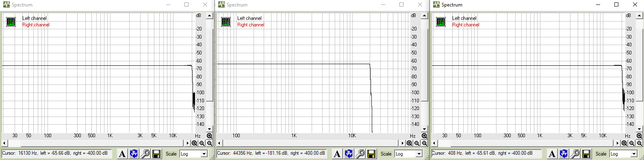Screen dimensions: 644x160
Task: Click the font 'A' button in left Spectrum window
Action: point(122,154)
